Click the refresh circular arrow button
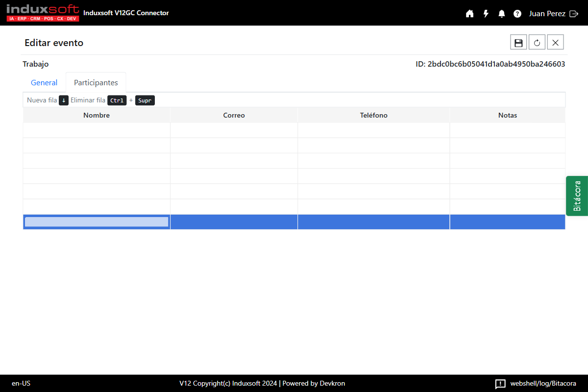588x392 pixels. [x=537, y=43]
